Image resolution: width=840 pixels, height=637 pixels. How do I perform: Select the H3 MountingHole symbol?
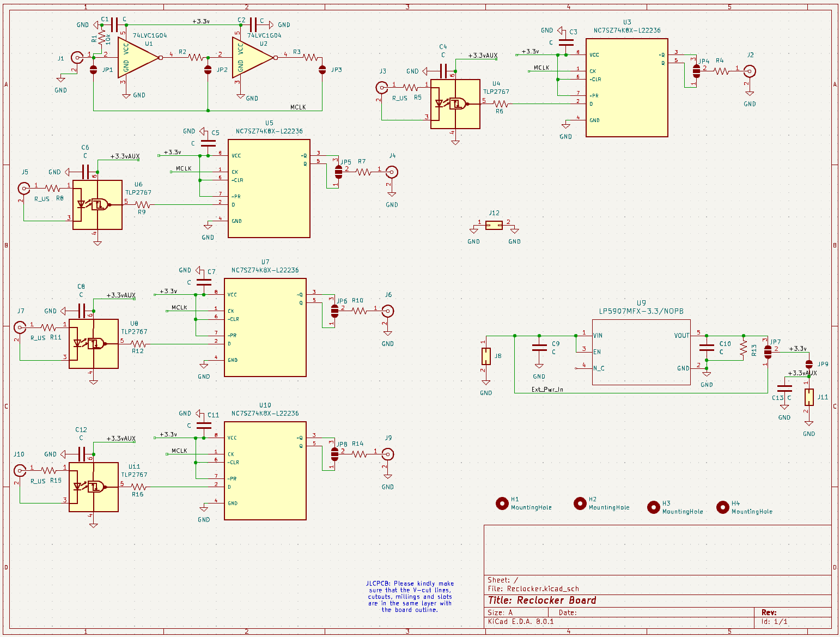pos(654,507)
